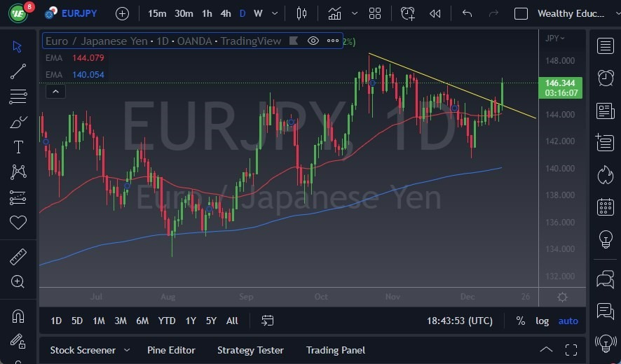Select the trend line drawing tool

[x=18, y=71]
